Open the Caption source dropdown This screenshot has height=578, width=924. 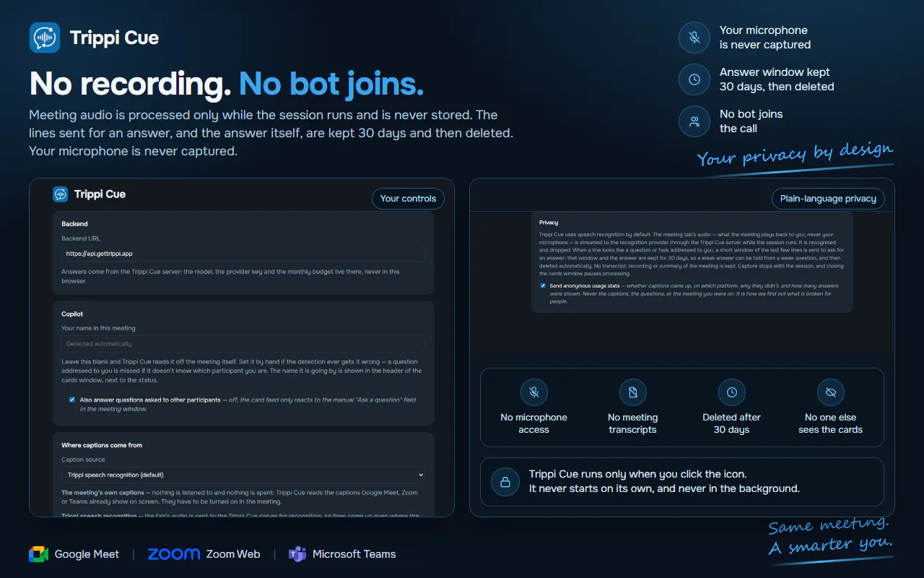coord(243,475)
